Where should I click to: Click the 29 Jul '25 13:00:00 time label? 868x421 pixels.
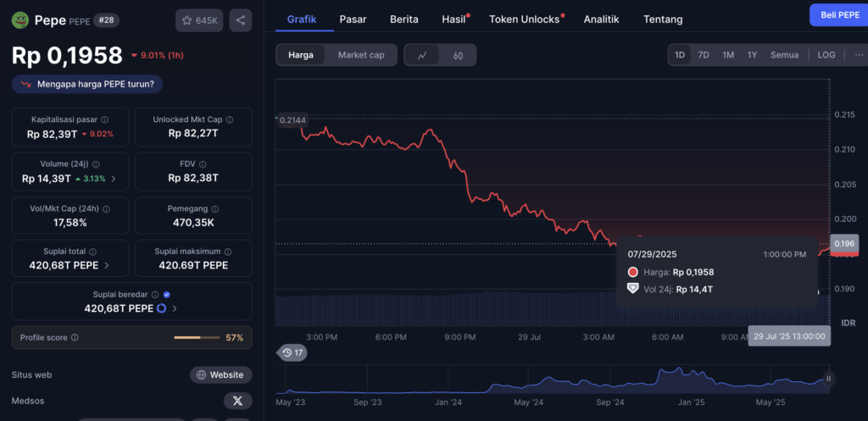pos(789,335)
